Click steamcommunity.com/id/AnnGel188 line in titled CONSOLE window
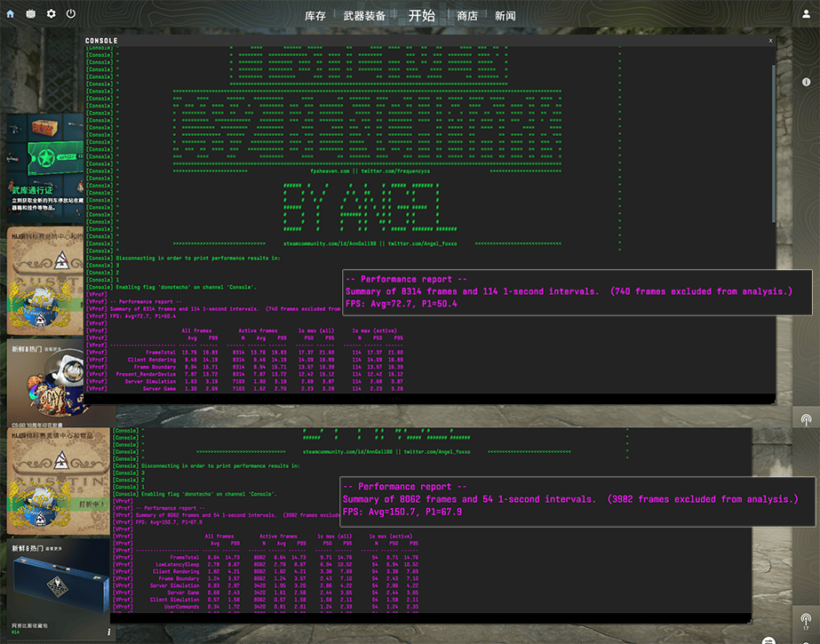The width and height of the screenshot is (820, 644). [370, 243]
